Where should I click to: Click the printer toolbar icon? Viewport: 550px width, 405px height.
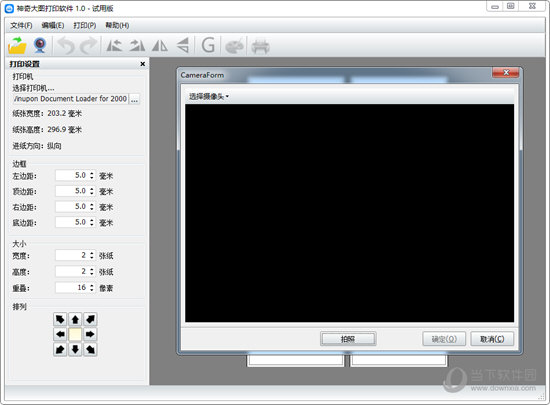260,47
